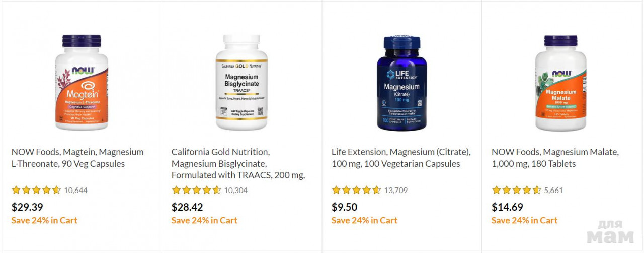Open California Gold Nutrition Magnesium Bisglycinate title link
Viewport: 644px width, 253px height.
[x=238, y=164]
